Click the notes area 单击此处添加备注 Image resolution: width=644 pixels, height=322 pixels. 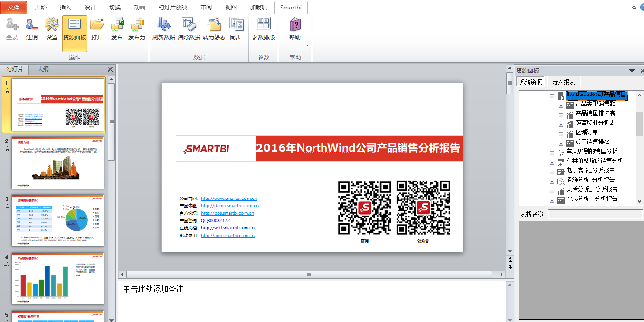click(x=153, y=289)
